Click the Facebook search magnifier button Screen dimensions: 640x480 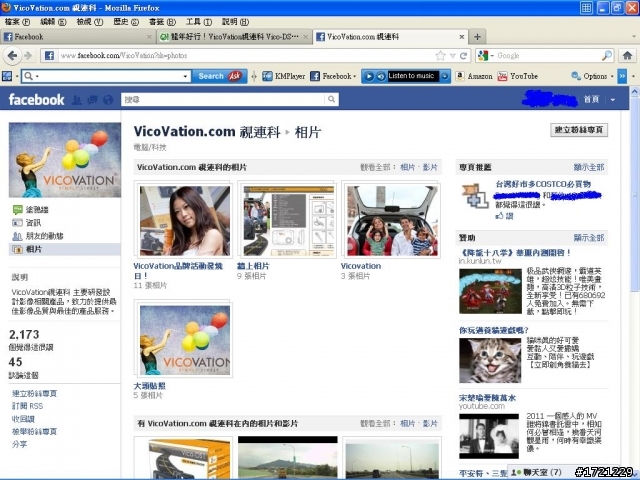tap(331, 99)
